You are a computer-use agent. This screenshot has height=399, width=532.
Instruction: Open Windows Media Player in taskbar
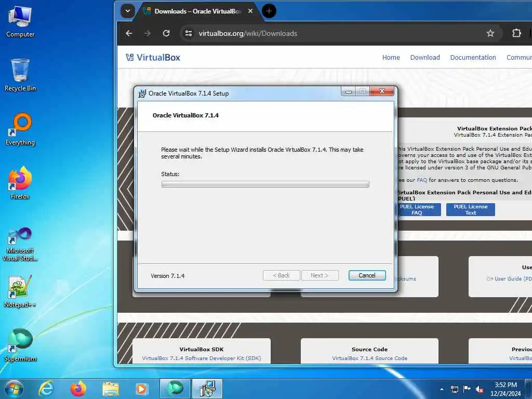coord(141,389)
